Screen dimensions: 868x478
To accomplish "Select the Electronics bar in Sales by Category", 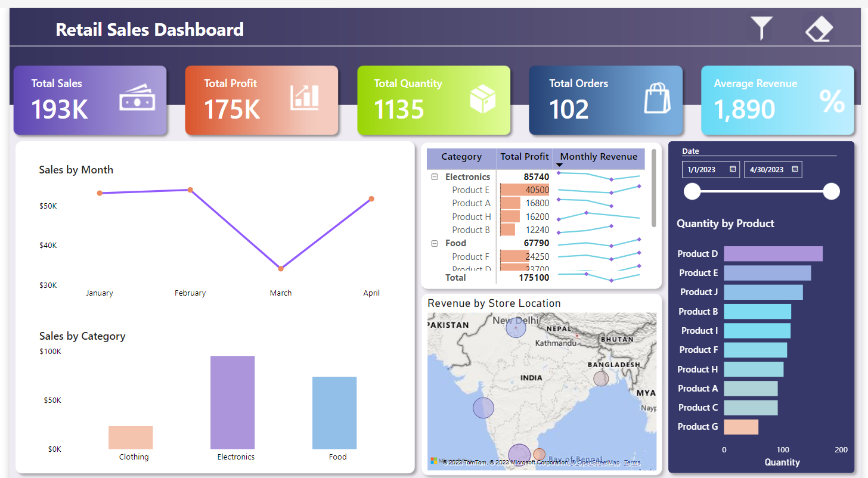I will (x=232, y=402).
